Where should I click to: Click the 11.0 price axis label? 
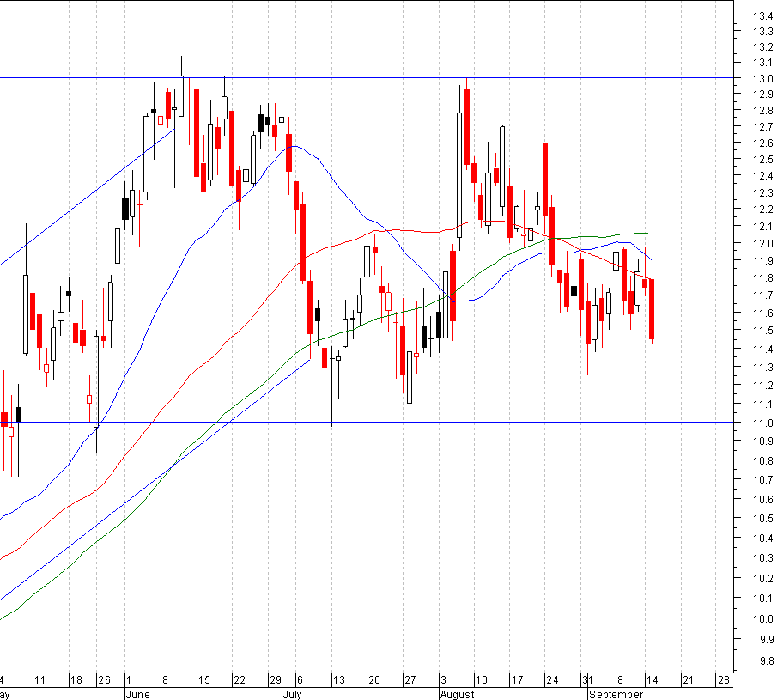coord(762,423)
